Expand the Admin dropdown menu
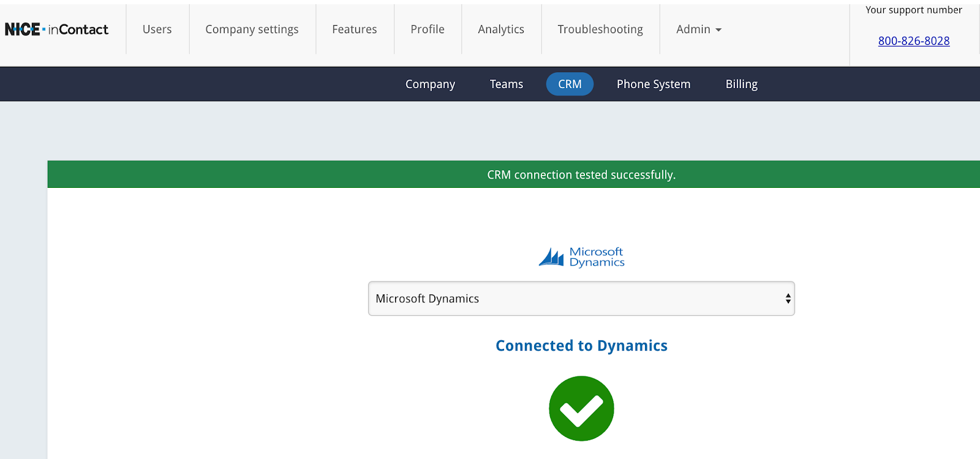980x459 pixels. (x=699, y=29)
